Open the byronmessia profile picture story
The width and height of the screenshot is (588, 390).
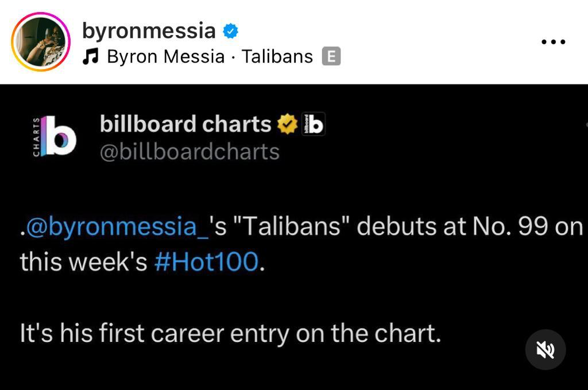pos(41,41)
